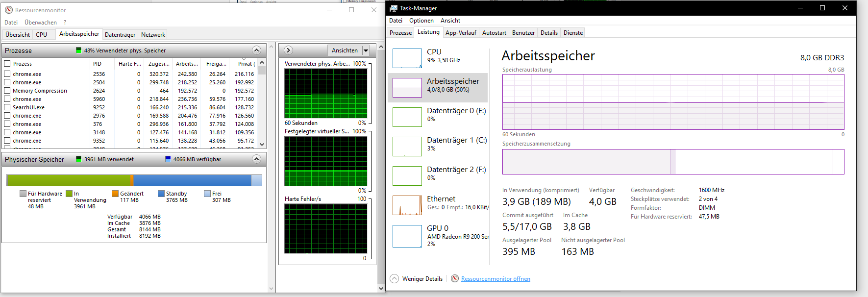Open the App-Verlauf tab
Viewport: 868px width, 297px height.
461,33
